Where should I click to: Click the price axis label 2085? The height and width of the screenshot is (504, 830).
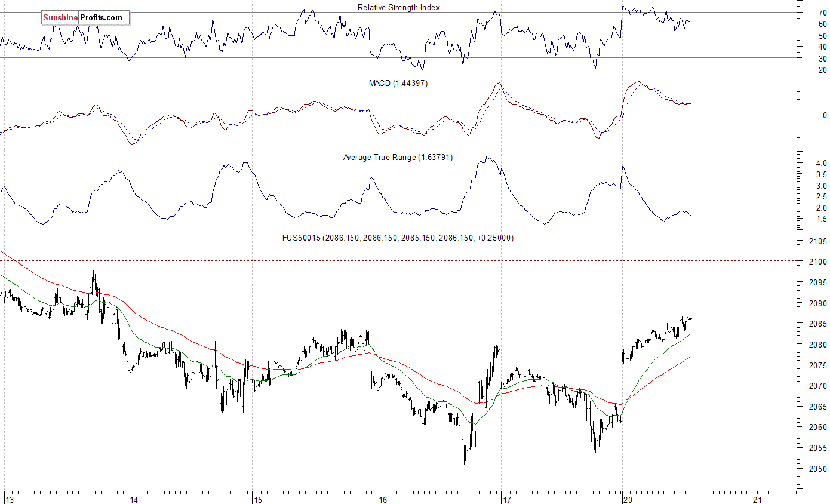pos(819,324)
